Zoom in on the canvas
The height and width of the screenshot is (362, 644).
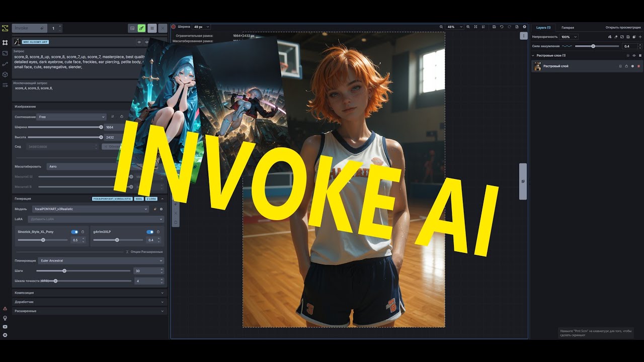(x=468, y=27)
